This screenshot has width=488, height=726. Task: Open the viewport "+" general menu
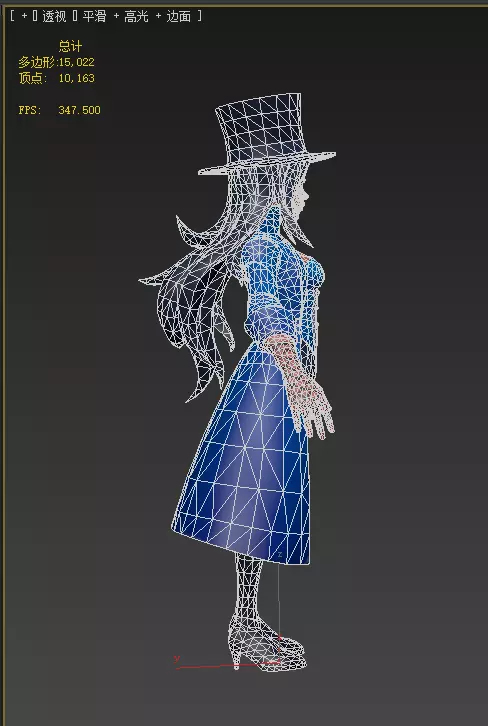(24, 16)
